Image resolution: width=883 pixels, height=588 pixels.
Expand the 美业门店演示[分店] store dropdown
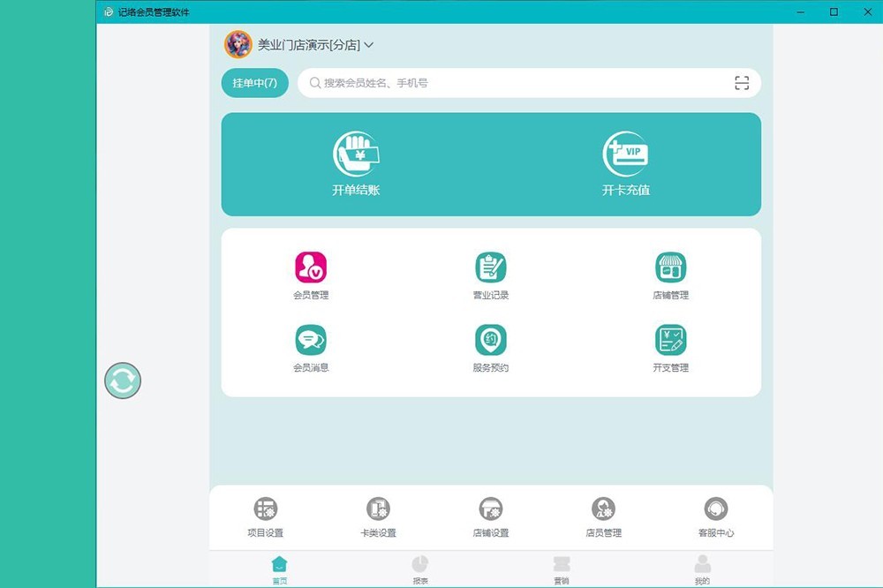point(369,45)
